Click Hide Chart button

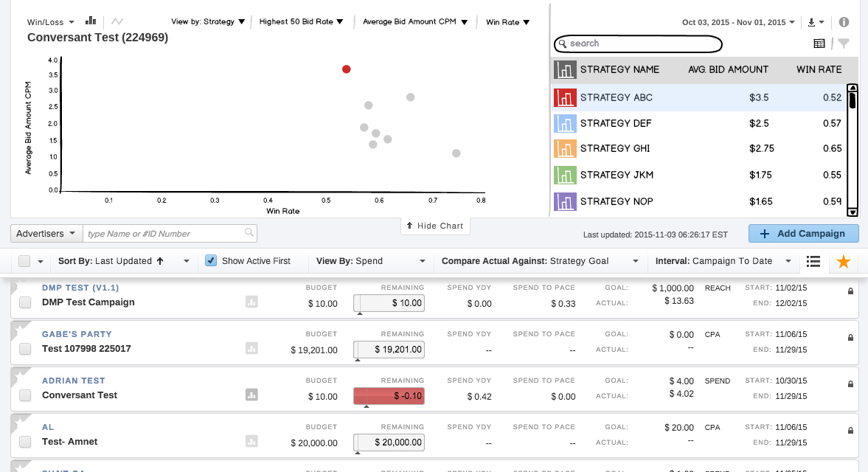click(435, 226)
